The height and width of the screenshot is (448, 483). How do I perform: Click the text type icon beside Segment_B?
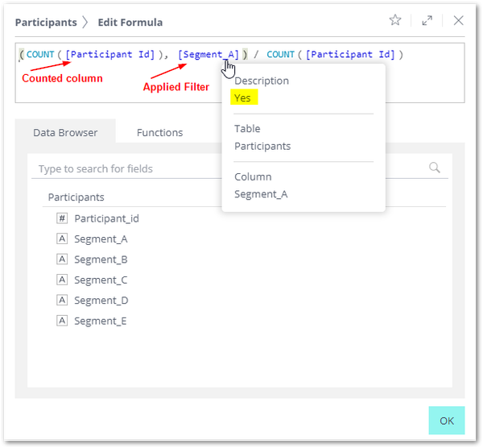pos(62,259)
